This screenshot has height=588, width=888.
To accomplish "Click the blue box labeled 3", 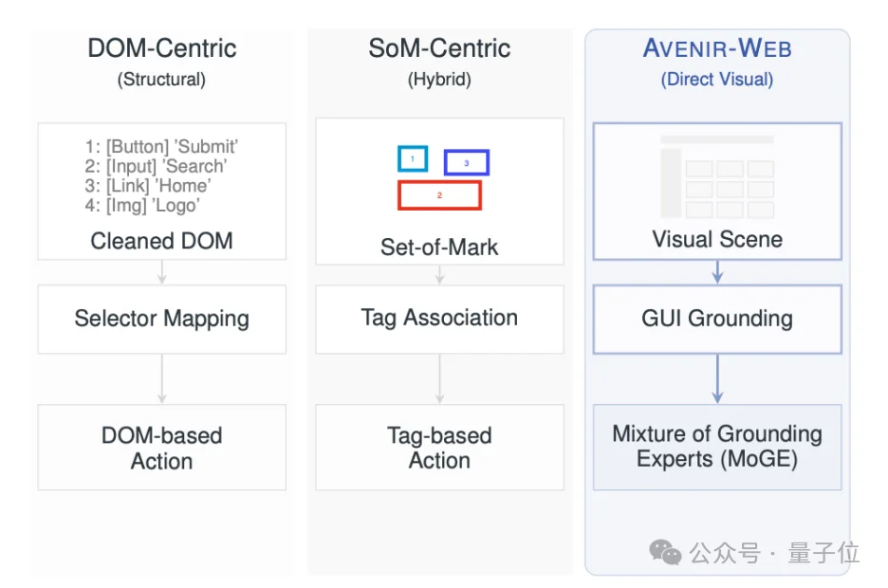I will tap(466, 163).
